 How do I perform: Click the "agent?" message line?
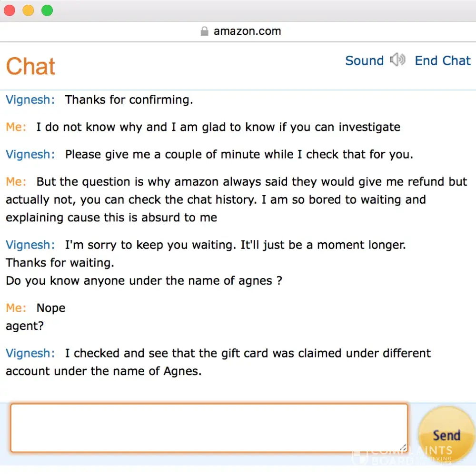25,326
